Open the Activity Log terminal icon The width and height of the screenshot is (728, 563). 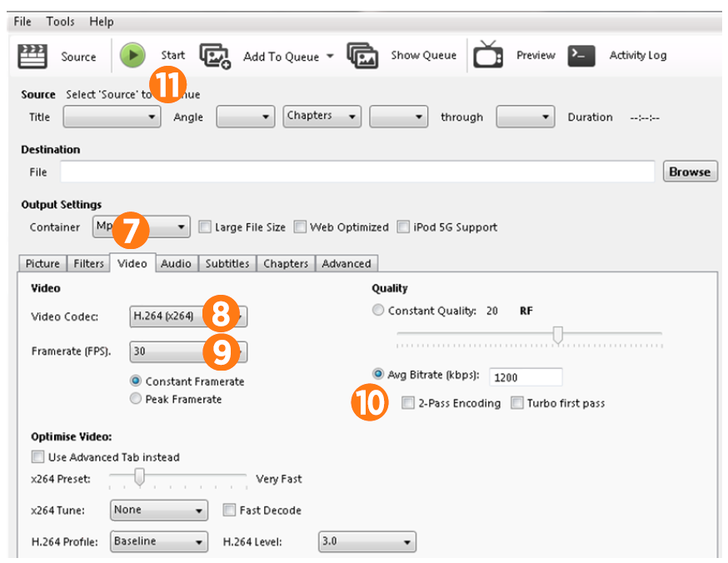tap(581, 56)
